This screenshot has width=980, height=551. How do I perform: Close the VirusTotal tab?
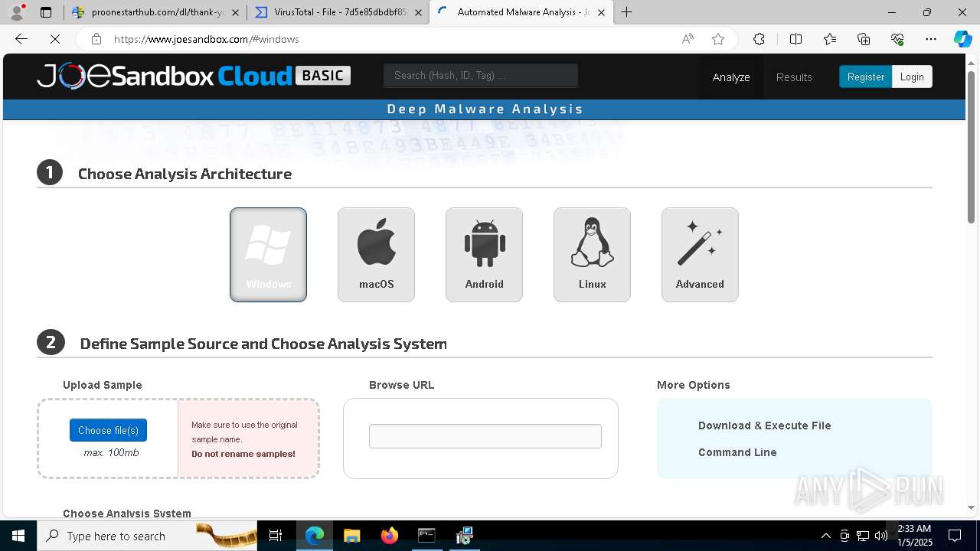coord(418,12)
